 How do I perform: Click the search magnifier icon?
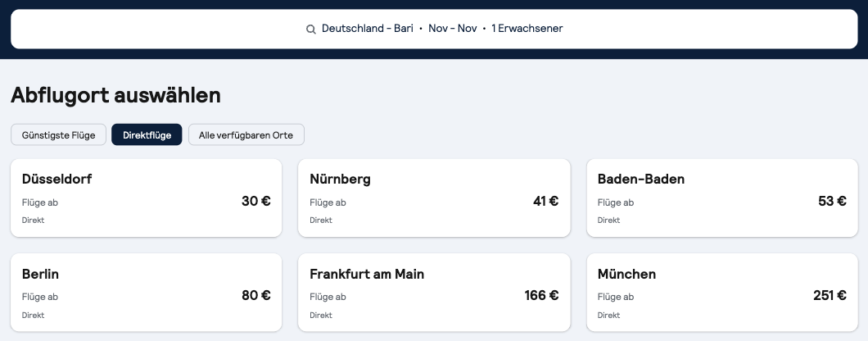[x=311, y=30]
